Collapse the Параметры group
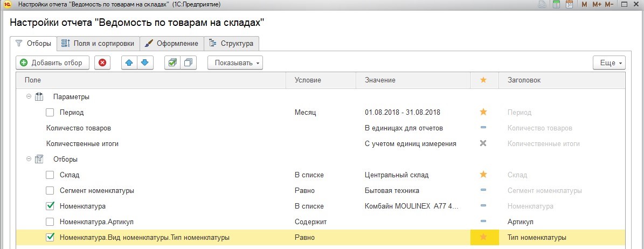Image resolution: width=644 pixels, height=249 pixels. pos(29,96)
